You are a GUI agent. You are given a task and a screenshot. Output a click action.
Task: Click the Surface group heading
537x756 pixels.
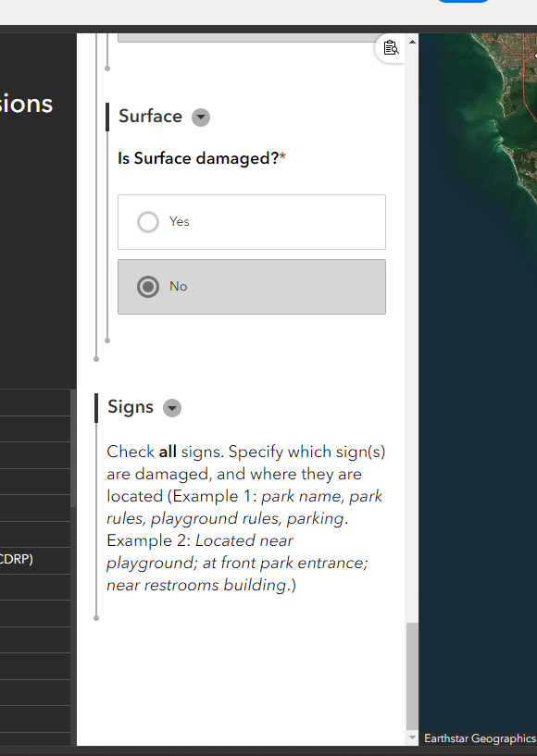(x=150, y=117)
